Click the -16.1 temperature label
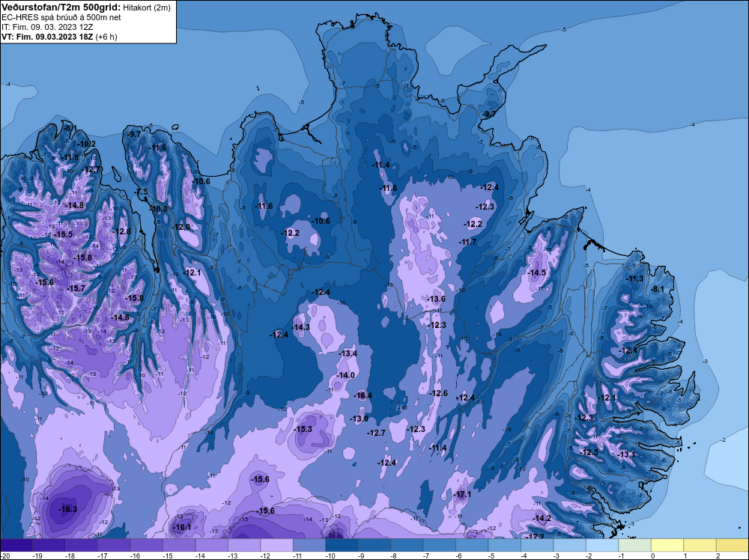Image resolution: width=749 pixels, height=560 pixels. 182,527
